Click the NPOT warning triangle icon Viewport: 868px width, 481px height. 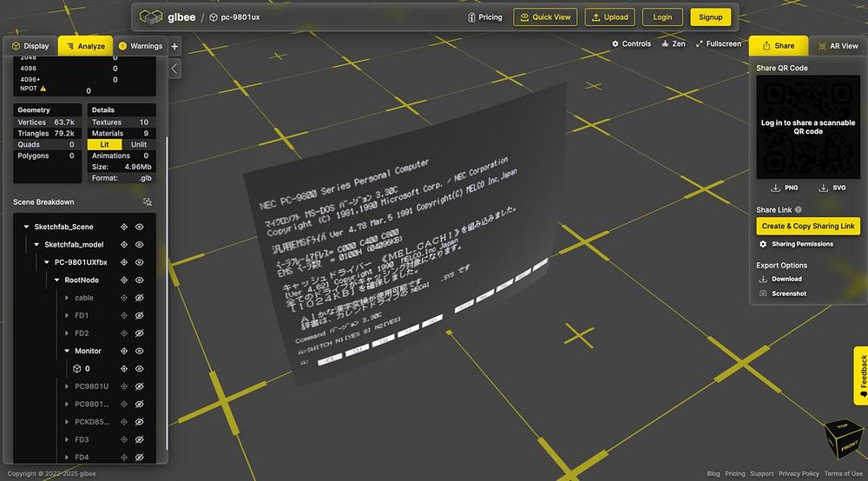tap(43, 89)
